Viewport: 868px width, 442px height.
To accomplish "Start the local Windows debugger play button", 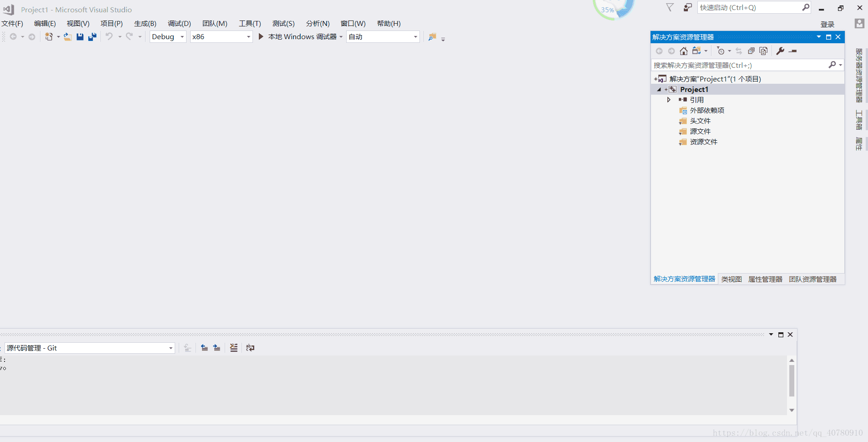I will [x=261, y=36].
